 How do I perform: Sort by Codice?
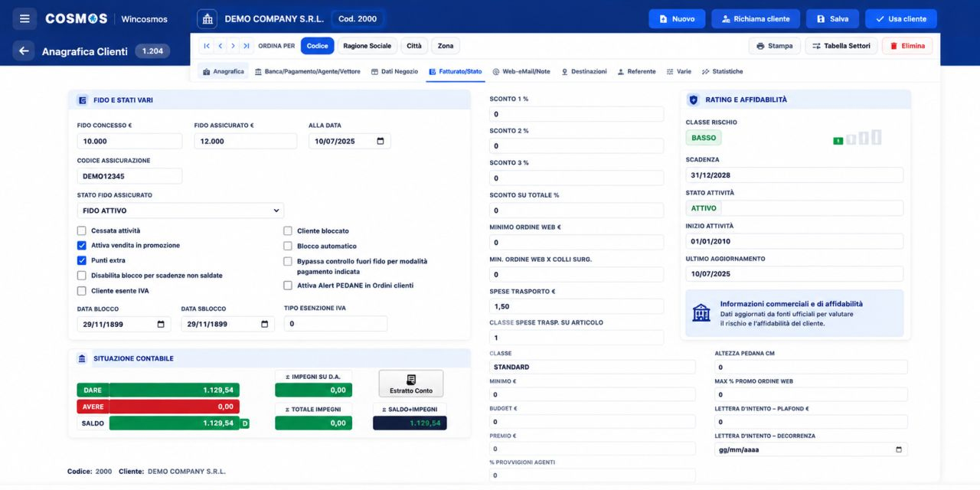(x=318, y=46)
